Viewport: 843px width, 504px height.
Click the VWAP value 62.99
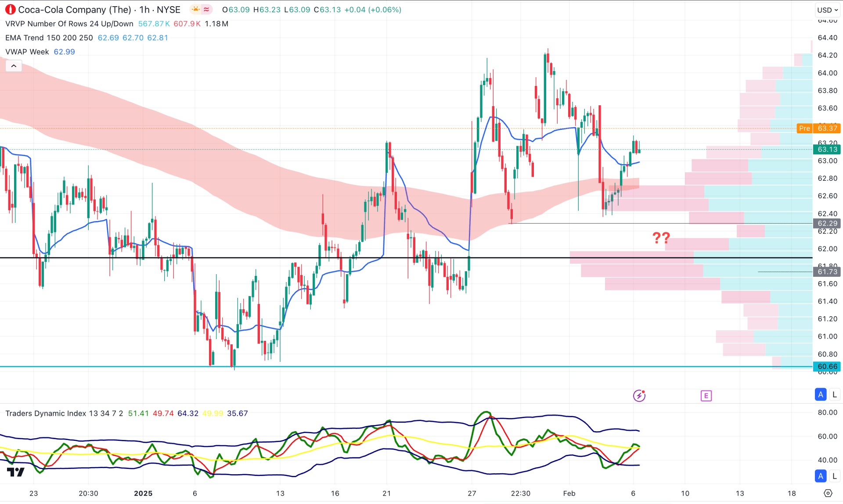click(x=64, y=52)
